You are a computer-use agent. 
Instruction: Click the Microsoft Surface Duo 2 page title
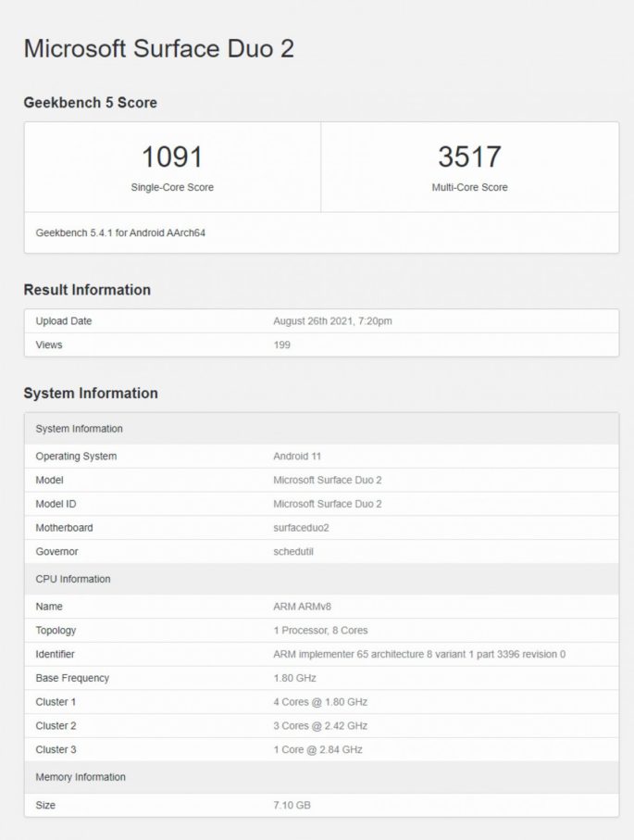click(158, 49)
